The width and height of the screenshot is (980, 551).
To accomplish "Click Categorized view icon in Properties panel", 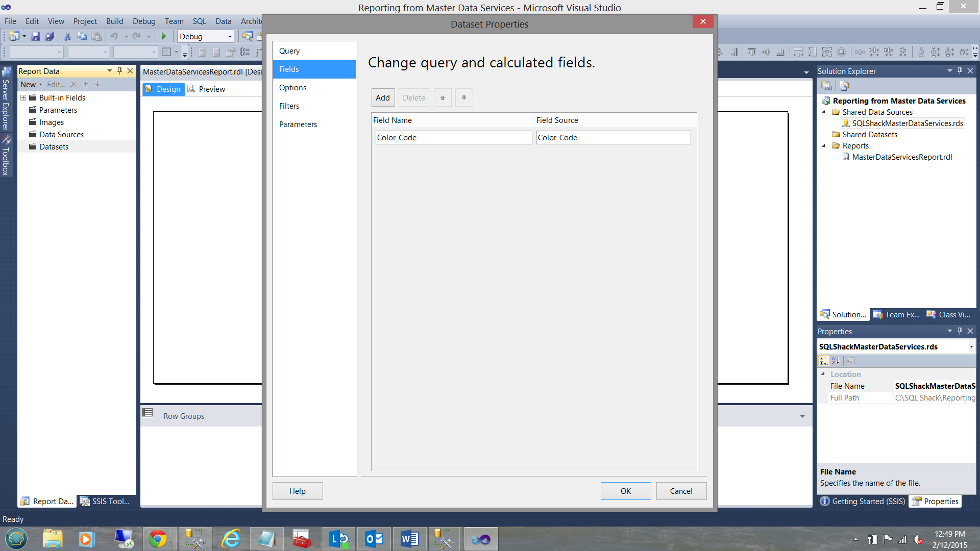I will (x=824, y=361).
